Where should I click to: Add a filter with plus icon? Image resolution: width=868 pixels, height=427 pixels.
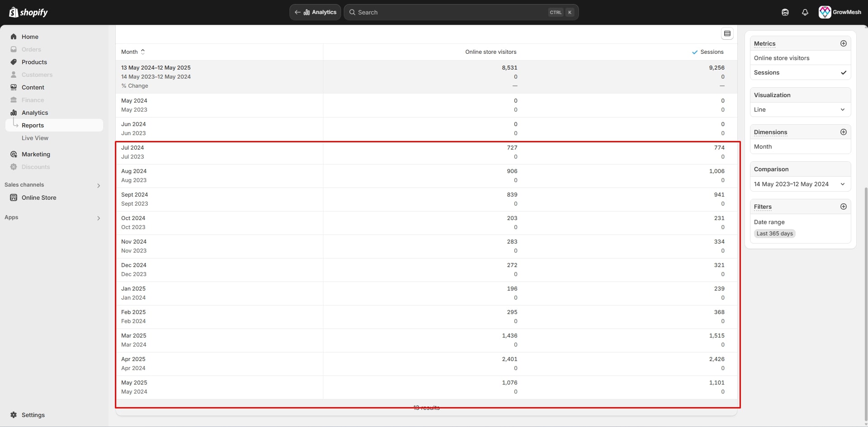843,206
